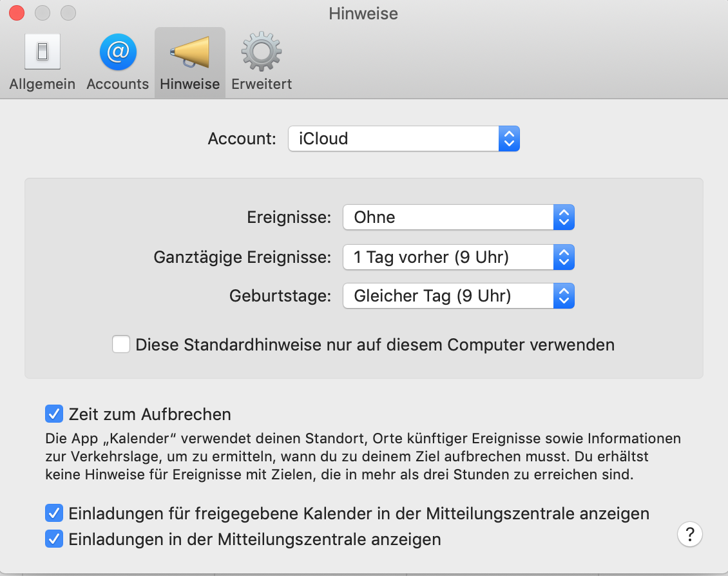Screen dimensions: 728x576
Task: Open the Accounts @ icon
Action: point(118,52)
